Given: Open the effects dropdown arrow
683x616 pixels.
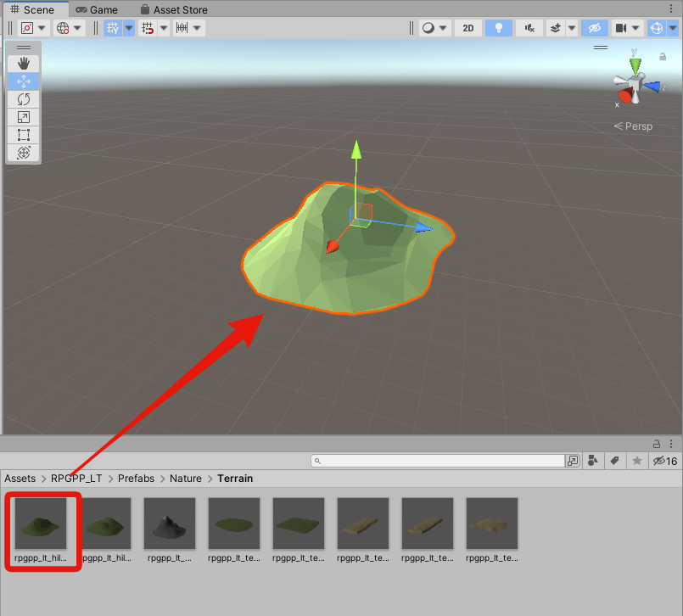Looking at the screenshot, I should tap(570, 27).
